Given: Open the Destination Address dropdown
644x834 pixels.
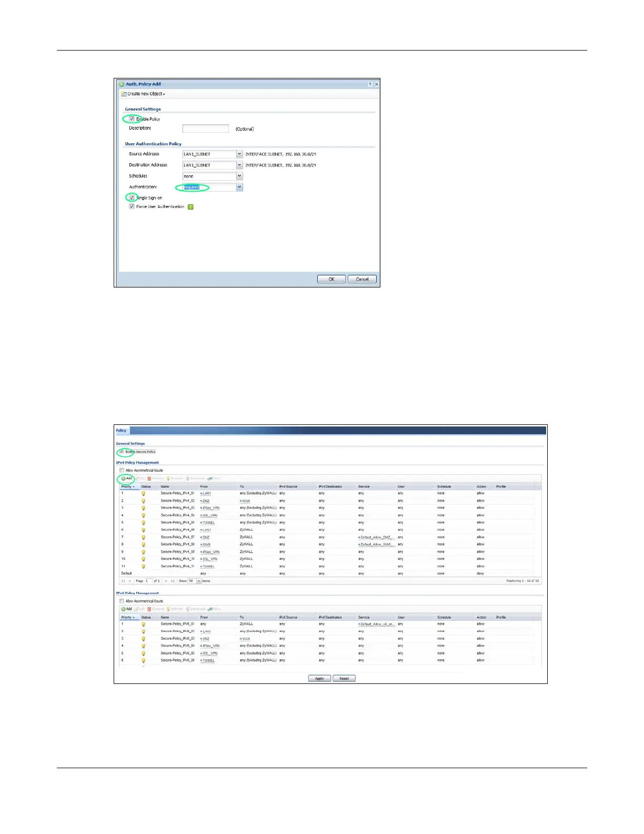Looking at the screenshot, I should [x=239, y=165].
